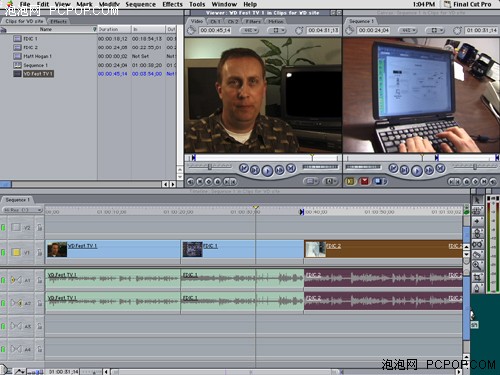
Task: Set V1 as target track (yellow square)
Action: (x=16, y=252)
